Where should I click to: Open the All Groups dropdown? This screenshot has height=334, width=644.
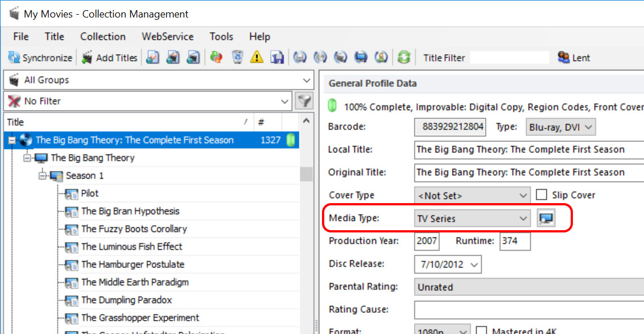[x=306, y=80]
